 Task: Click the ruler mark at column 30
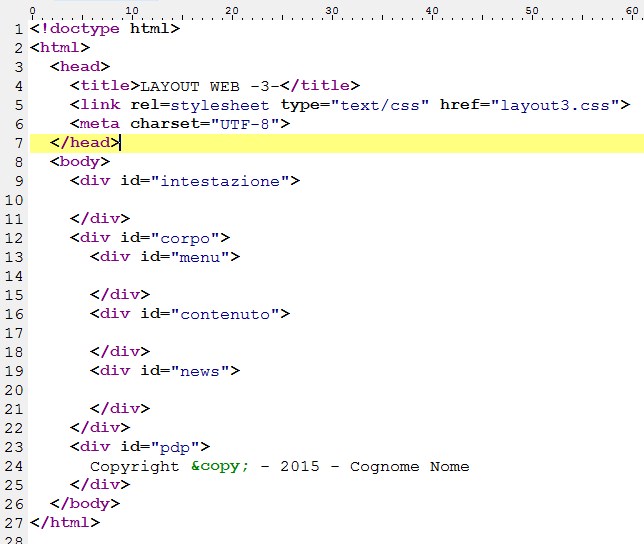(332, 10)
